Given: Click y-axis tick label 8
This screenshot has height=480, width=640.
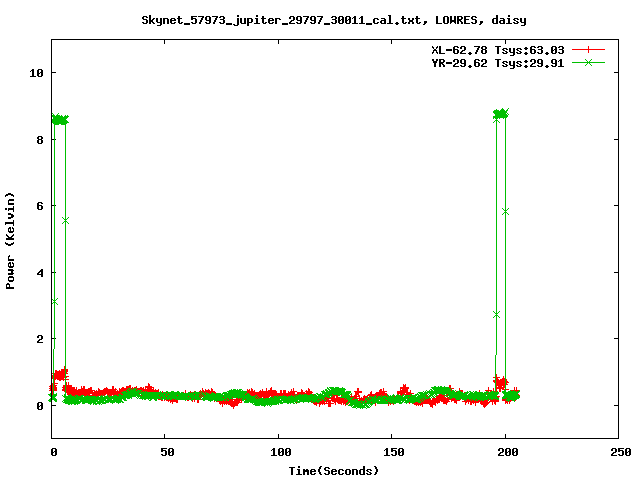Looking at the screenshot, I should pos(40,140).
